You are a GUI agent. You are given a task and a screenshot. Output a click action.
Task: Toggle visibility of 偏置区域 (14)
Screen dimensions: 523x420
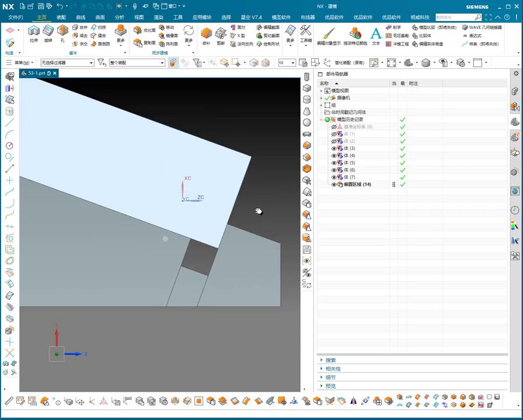tap(334, 184)
